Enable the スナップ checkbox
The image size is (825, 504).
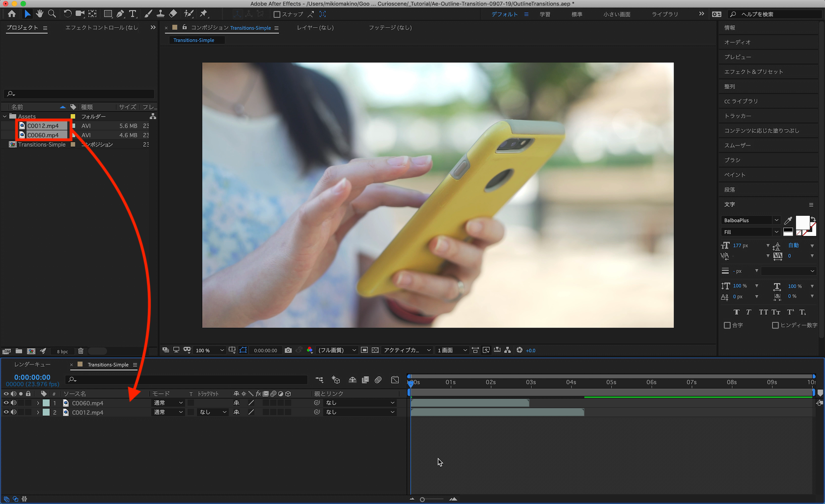tap(277, 14)
